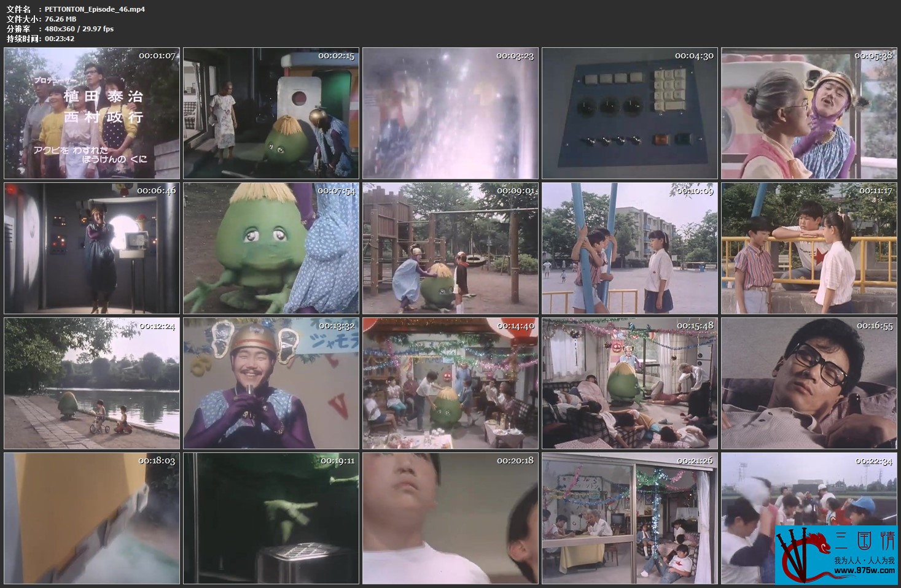The height and width of the screenshot is (588, 901).
Task: Select the lakeside frame at 00:12:24
Action: tap(92, 384)
